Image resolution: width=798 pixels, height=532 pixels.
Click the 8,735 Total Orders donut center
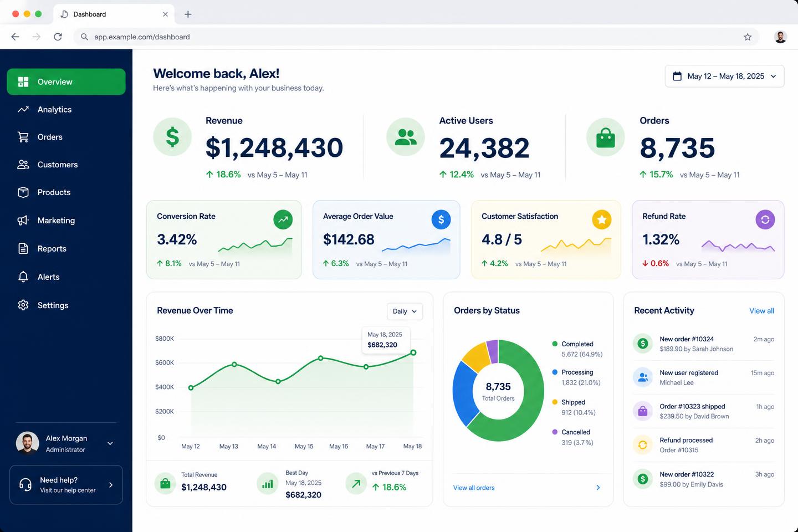tap(498, 391)
